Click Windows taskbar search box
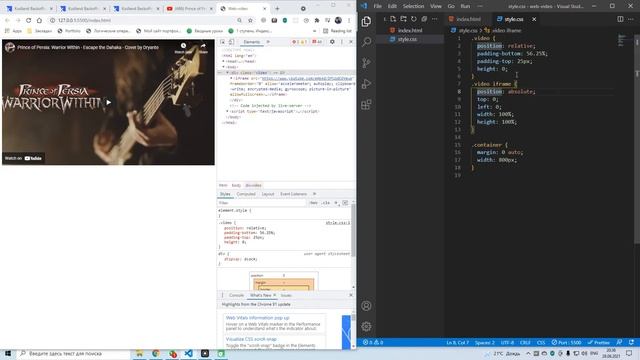The image size is (640, 360). [x=73, y=353]
